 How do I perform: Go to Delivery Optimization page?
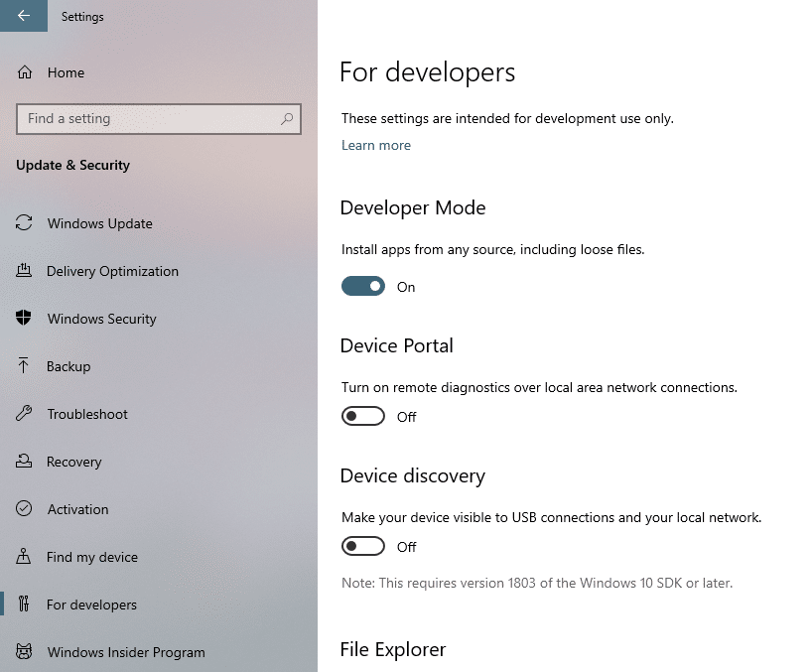coord(159,271)
